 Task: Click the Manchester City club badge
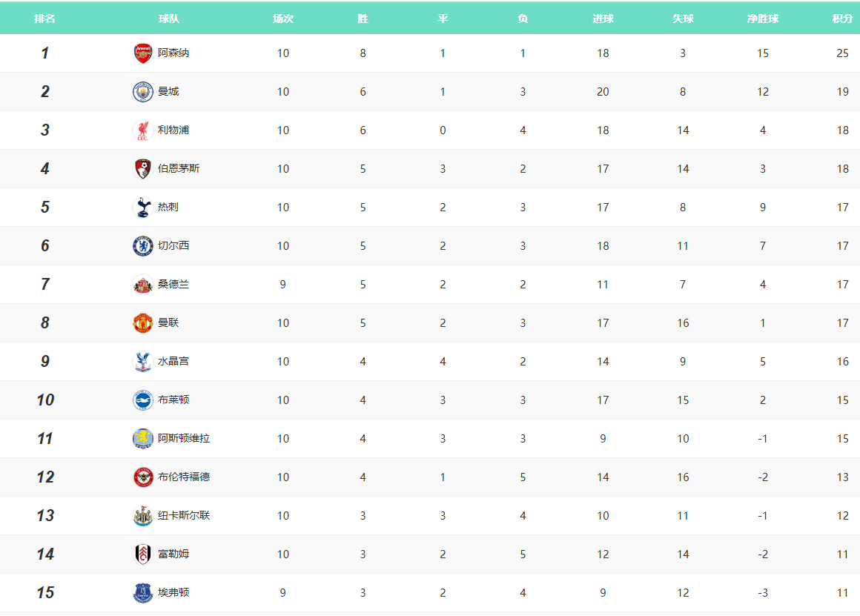click(143, 92)
